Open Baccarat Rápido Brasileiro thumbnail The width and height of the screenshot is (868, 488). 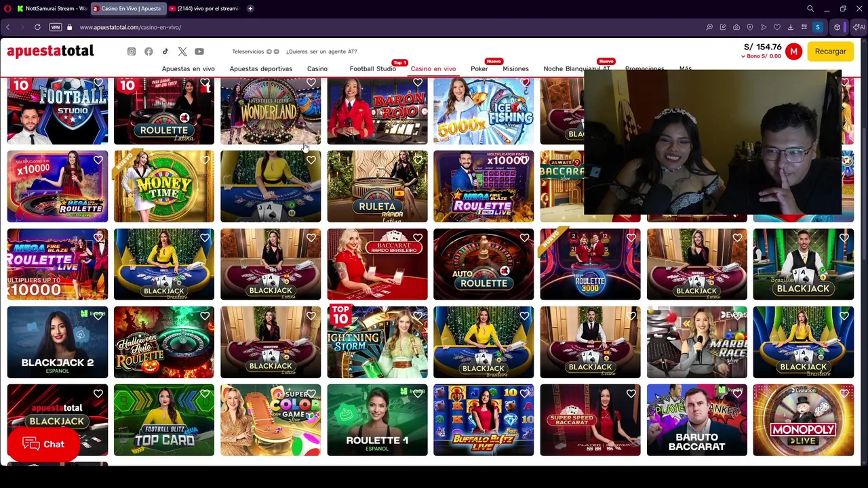[377, 264]
